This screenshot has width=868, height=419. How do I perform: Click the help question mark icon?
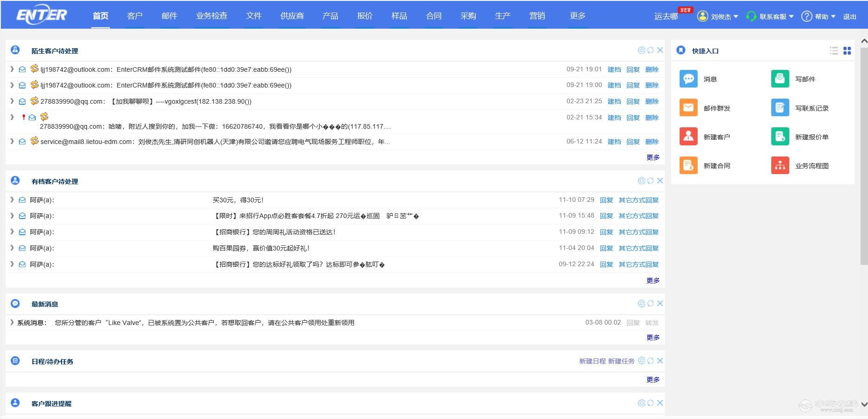pyautogui.click(x=806, y=16)
